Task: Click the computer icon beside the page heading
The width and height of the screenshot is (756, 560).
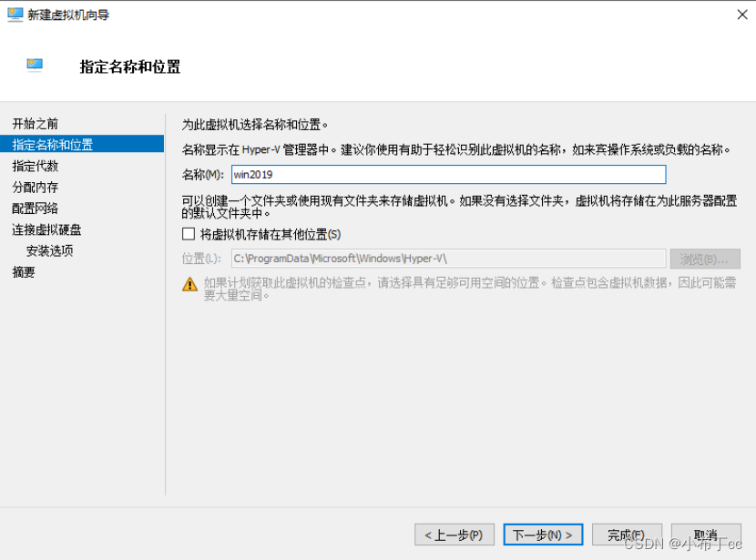Action: point(36,66)
